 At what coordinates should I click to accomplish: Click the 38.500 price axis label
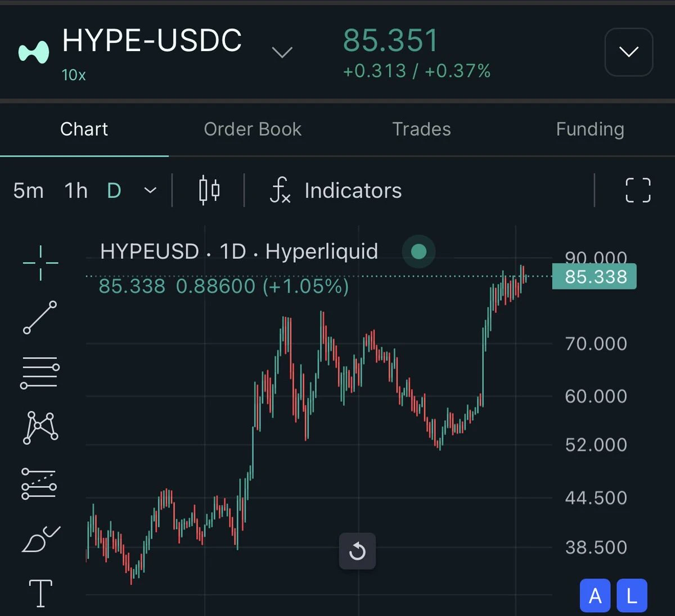pyautogui.click(x=596, y=547)
